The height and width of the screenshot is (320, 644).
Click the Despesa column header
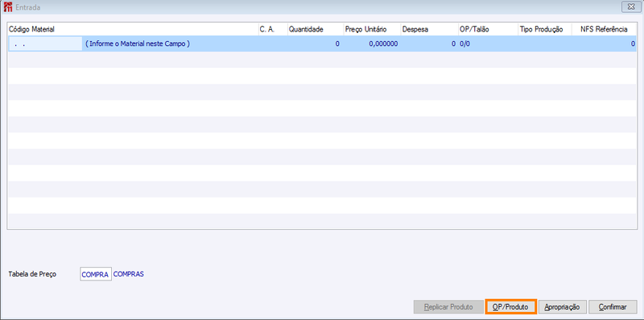tap(429, 29)
